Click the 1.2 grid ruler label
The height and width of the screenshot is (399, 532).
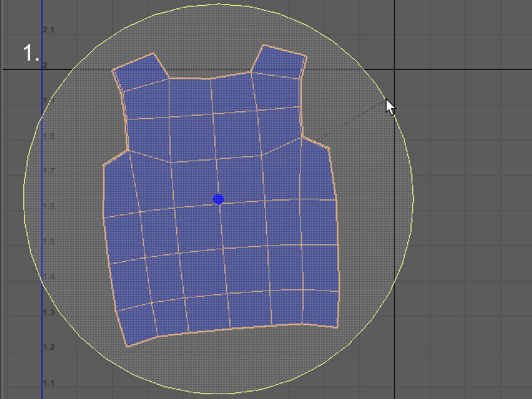pos(48,347)
